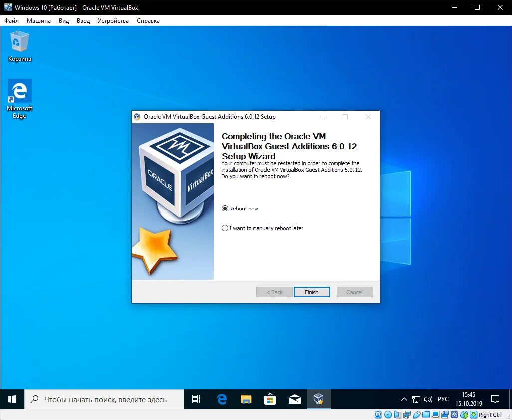The width and height of the screenshot is (512, 420).
Task: Open the Ввод menu
Action: click(x=83, y=21)
